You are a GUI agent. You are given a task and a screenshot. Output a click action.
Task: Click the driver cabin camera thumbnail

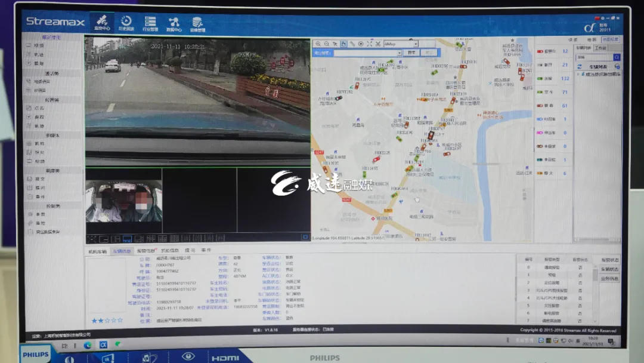point(123,200)
